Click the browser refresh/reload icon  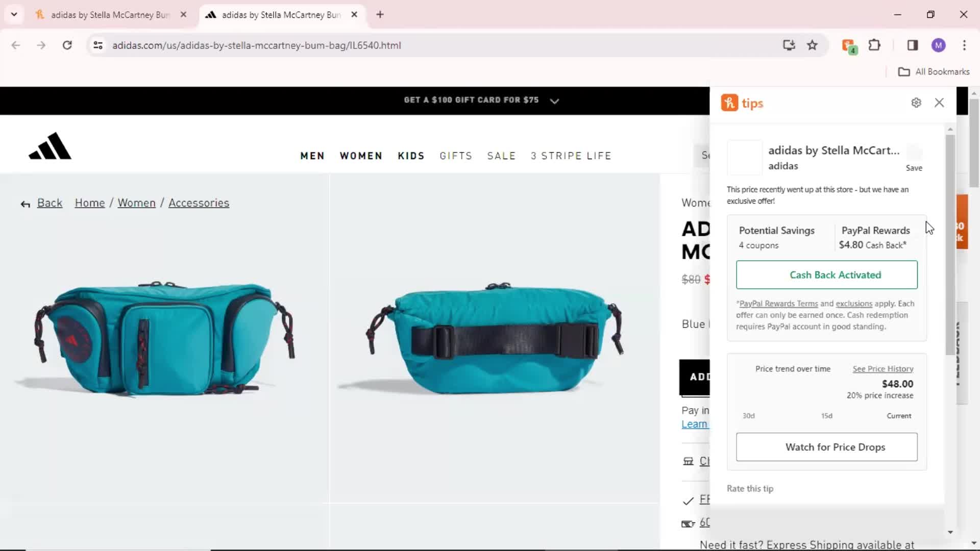(x=67, y=45)
